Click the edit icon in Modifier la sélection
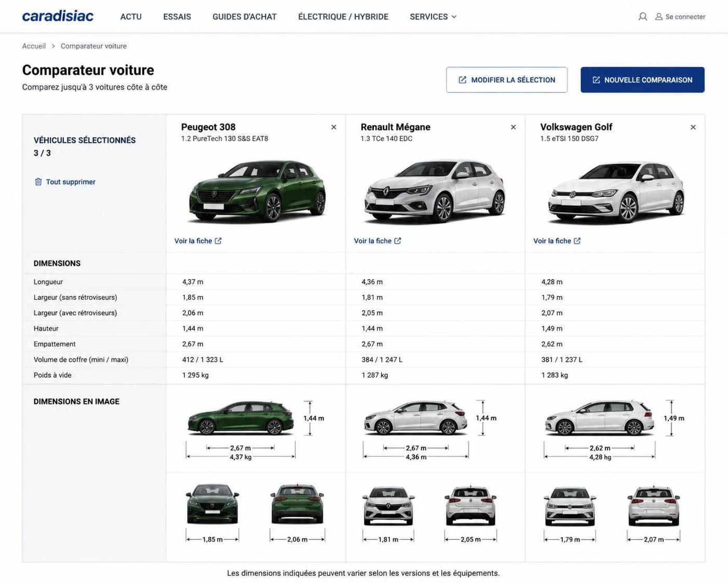This screenshot has width=728, height=583. 463,80
